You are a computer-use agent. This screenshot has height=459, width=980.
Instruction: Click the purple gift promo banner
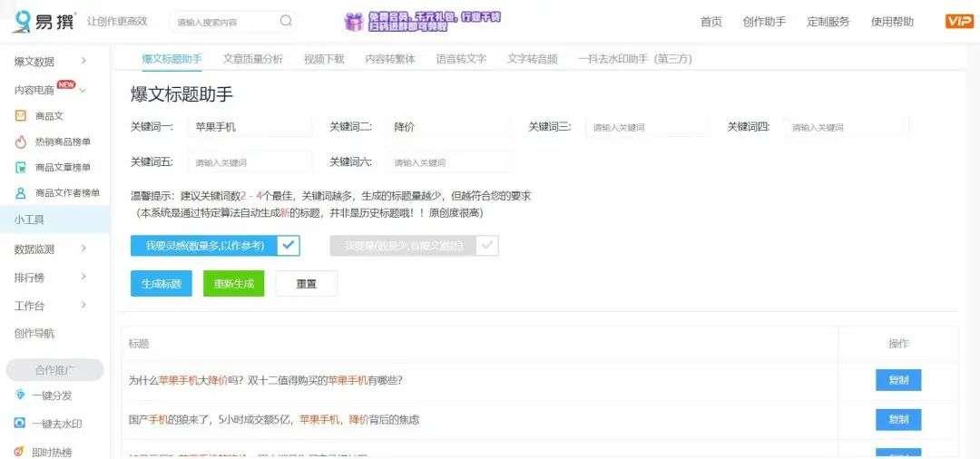point(423,21)
